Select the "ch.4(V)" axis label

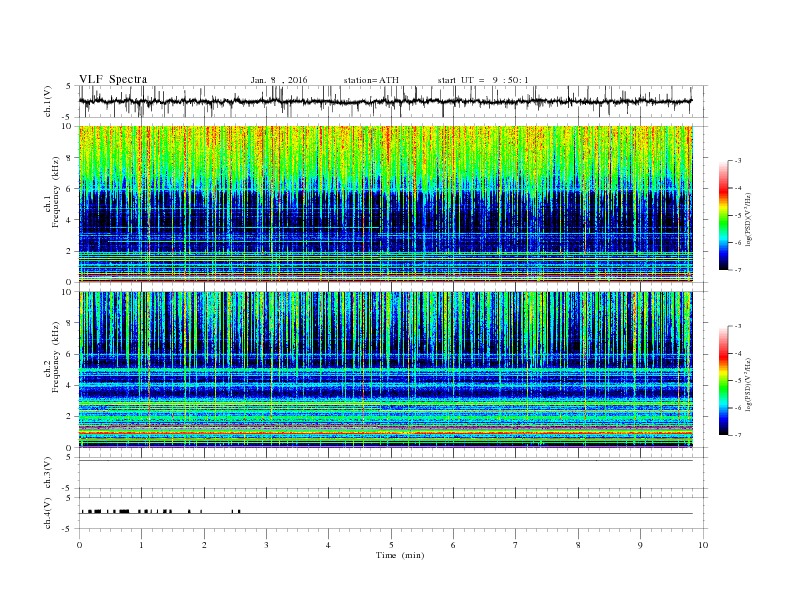point(48,513)
